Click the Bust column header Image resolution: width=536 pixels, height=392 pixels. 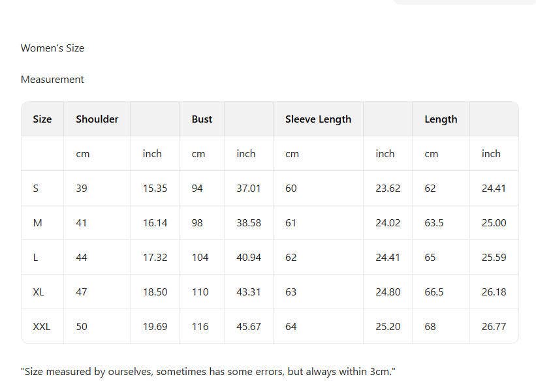point(202,119)
